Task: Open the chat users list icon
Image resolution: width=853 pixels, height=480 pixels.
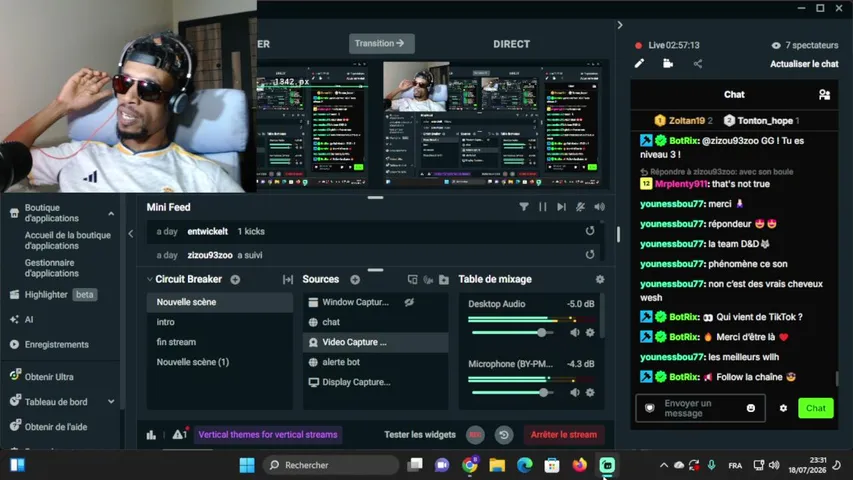Action: [824, 95]
